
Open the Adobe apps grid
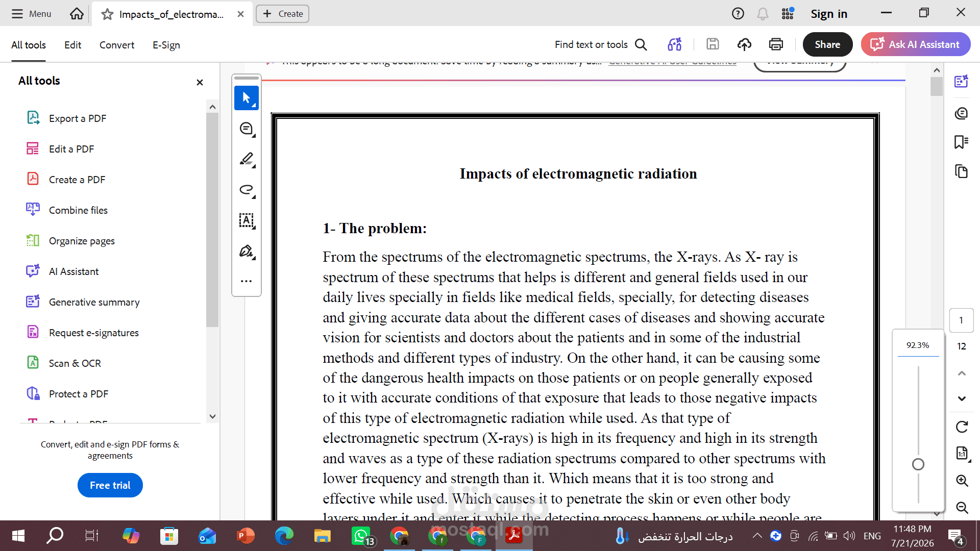tap(788, 14)
